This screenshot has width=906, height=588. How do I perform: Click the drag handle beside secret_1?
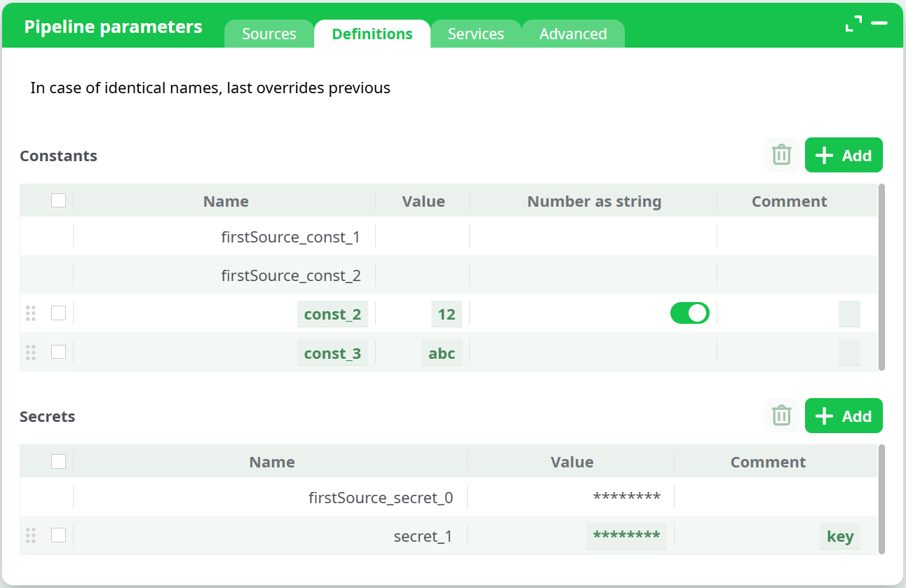(30, 535)
